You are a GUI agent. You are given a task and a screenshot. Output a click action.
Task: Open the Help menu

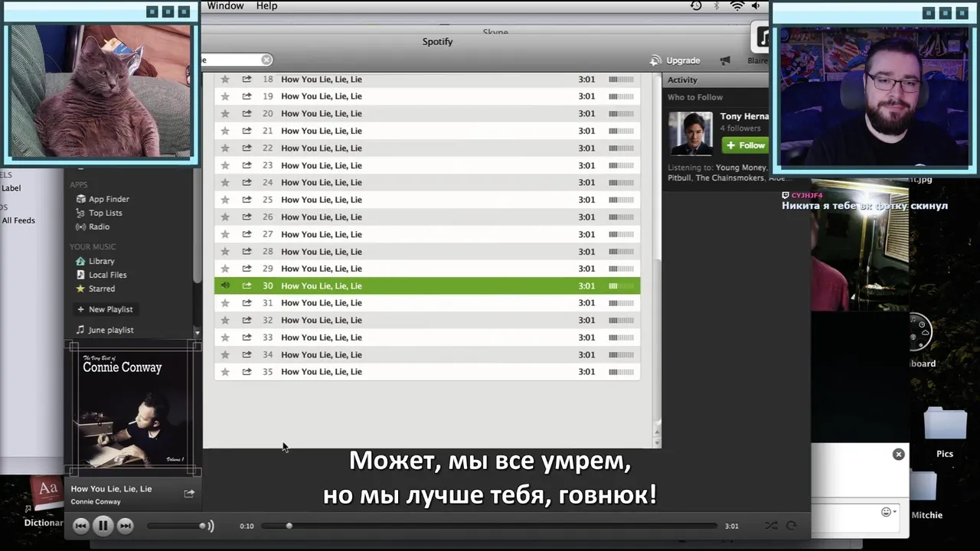pyautogui.click(x=266, y=6)
